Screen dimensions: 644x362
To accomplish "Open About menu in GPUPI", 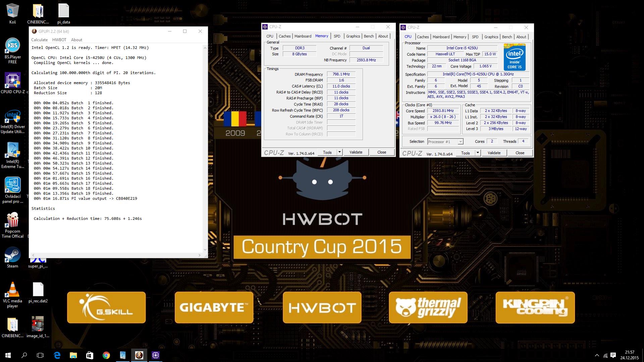I will (76, 40).
